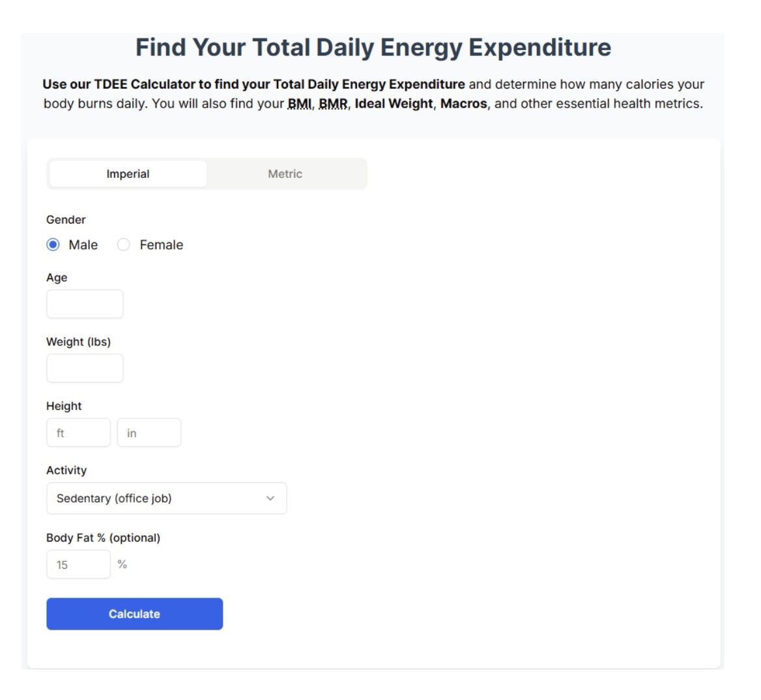Open the Sedentary (office job) activity dropdown
The width and height of the screenshot is (761, 700).
[166, 499]
